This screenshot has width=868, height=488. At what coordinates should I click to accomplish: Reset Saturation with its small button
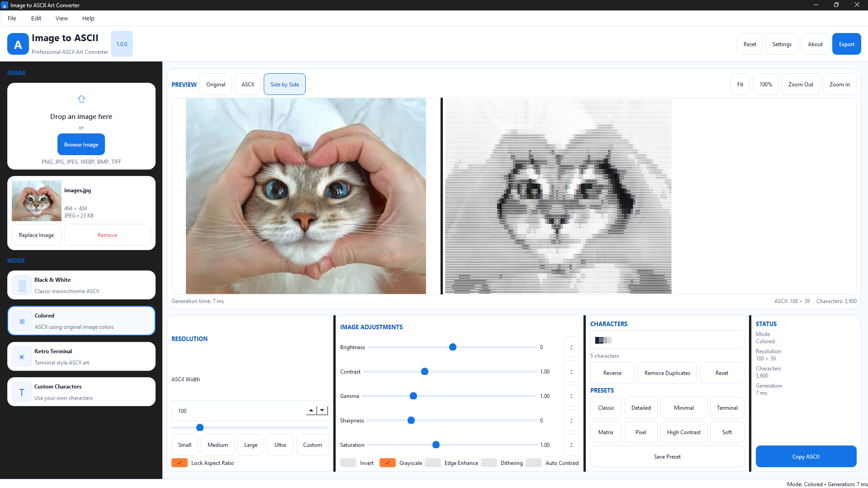pos(571,445)
